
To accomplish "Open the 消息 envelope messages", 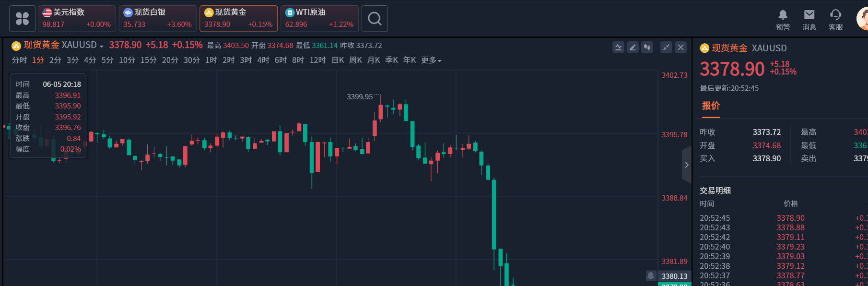I will coord(809,20).
